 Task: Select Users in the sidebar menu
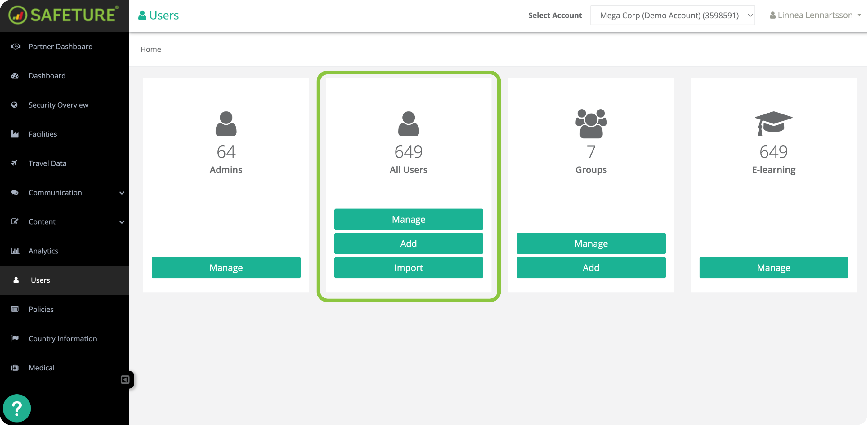[x=40, y=280]
